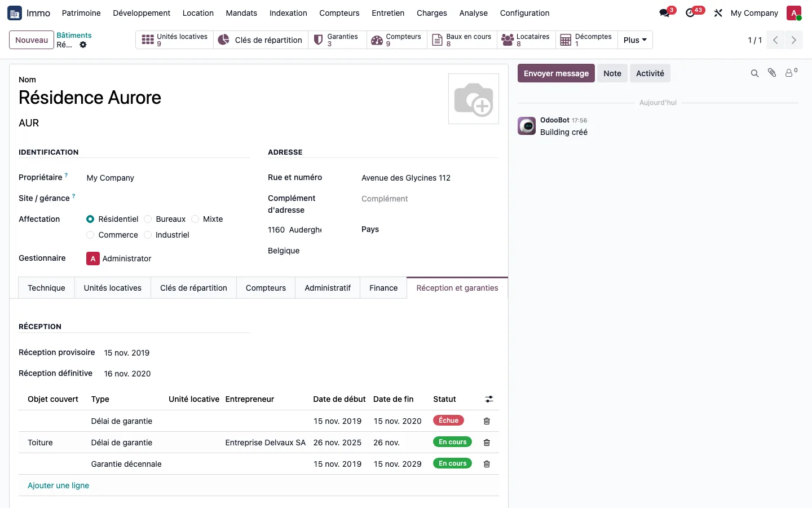Open the user avatar menu

click(x=794, y=13)
